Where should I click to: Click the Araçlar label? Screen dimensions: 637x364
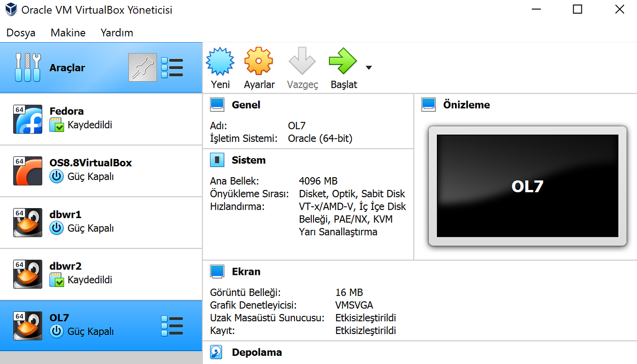[x=67, y=68]
